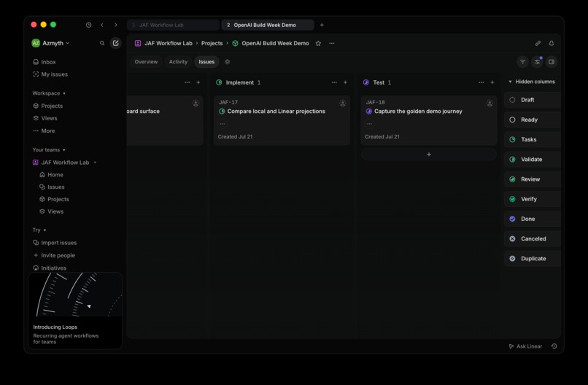Expand the More item in the Workspace section
Image resolution: width=588 pixels, height=385 pixels.
click(44, 131)
